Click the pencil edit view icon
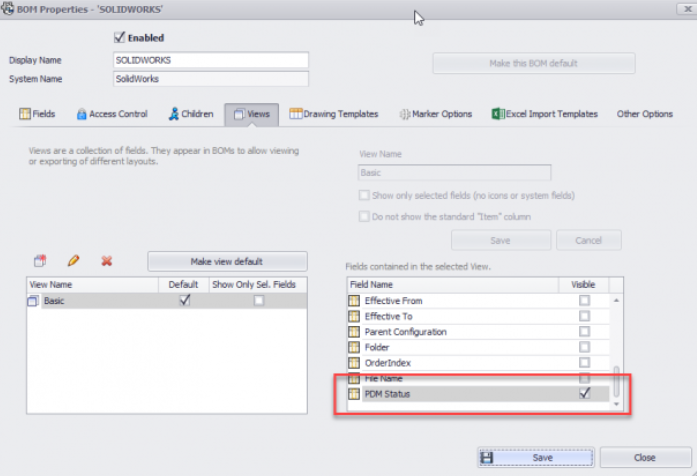The image size is (697, 476). coord(73,261)
